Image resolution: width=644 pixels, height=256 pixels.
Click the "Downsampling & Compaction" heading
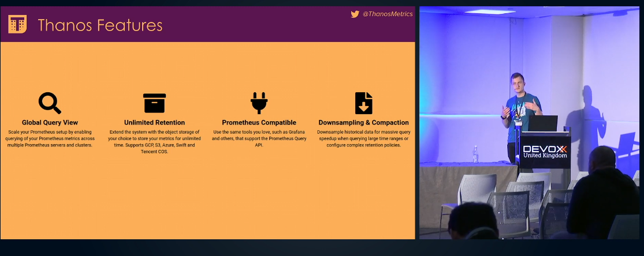pyautogui.click(x=363, y=122)
